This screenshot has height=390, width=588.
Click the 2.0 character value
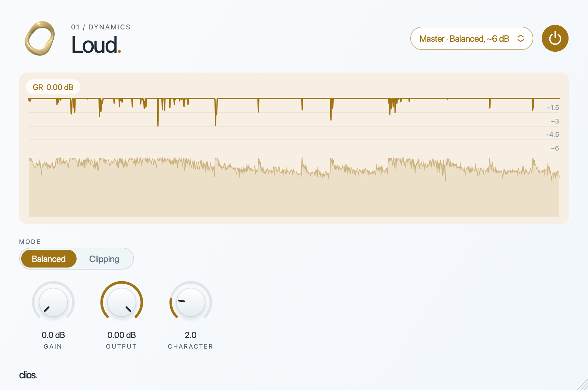pyautogui.click(x=191, y=335)
